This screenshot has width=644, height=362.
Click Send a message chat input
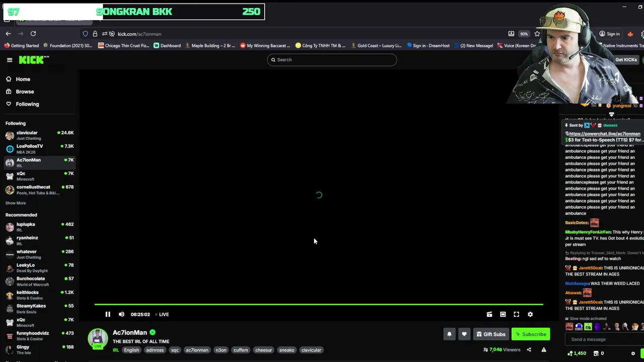point(604,339)
